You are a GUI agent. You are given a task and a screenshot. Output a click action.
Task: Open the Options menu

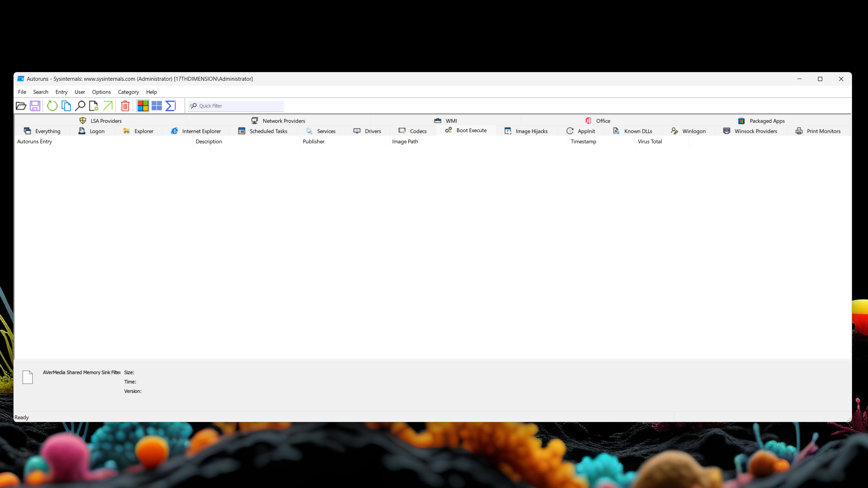[101, 92]
